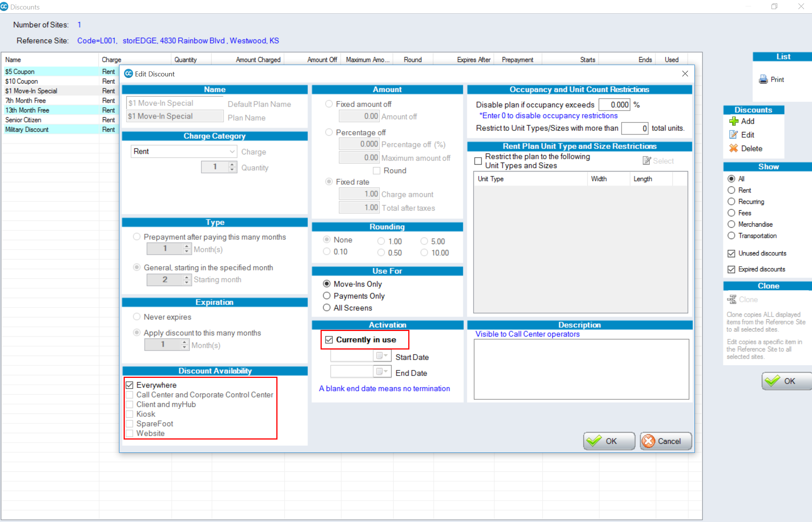Restore the Discounts window size
This screenshot has height=522, width=812.
click(774, 6)
